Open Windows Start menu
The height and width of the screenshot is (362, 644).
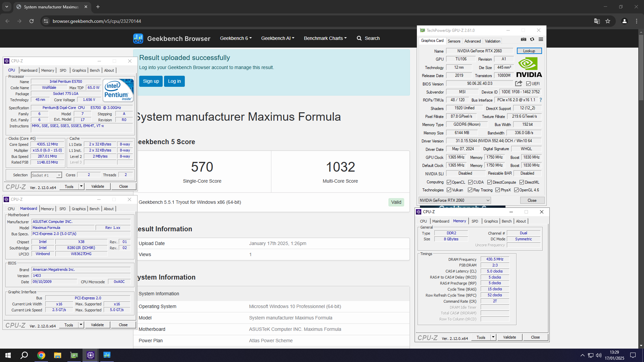(x=8, y=355)
